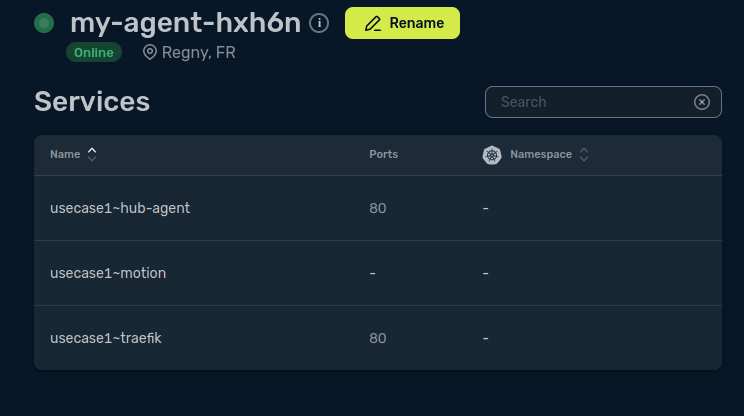Sort by Namespace using the sort arrows
The image size is (744, 416).
pyautogui.click(x=584, y=155)
